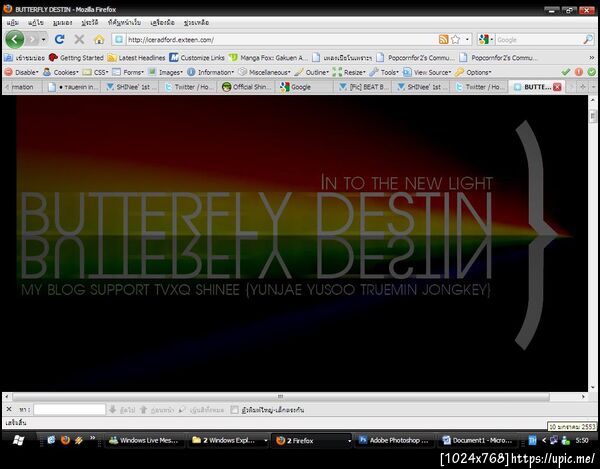
Task: Open the Tools toolbar menu
Action: click(x=384, y=72)
